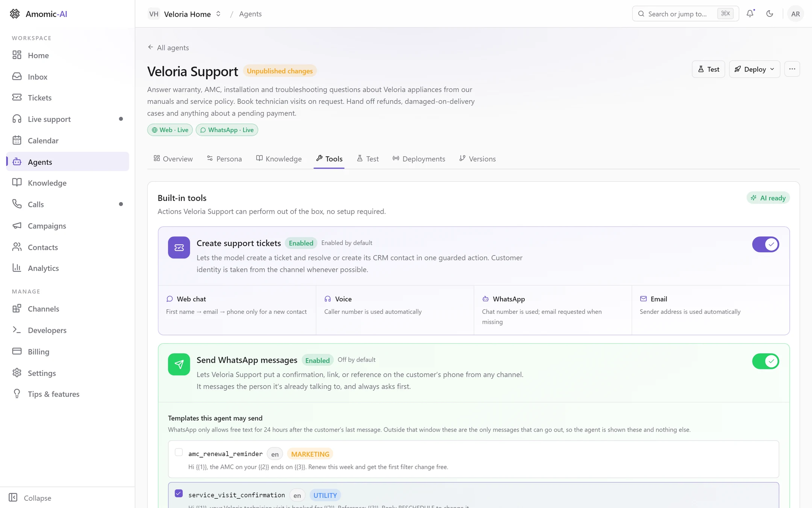
Task: Expand the Deploy dropdown
Action: pyautogui.click(x=754, y=69)
